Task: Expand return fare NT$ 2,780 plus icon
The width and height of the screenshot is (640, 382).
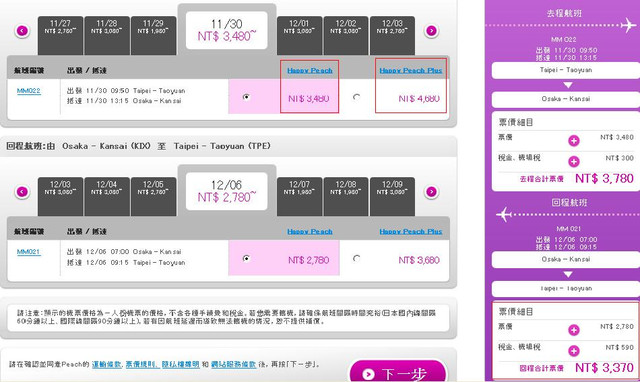Action: click(x=573, y=330)
